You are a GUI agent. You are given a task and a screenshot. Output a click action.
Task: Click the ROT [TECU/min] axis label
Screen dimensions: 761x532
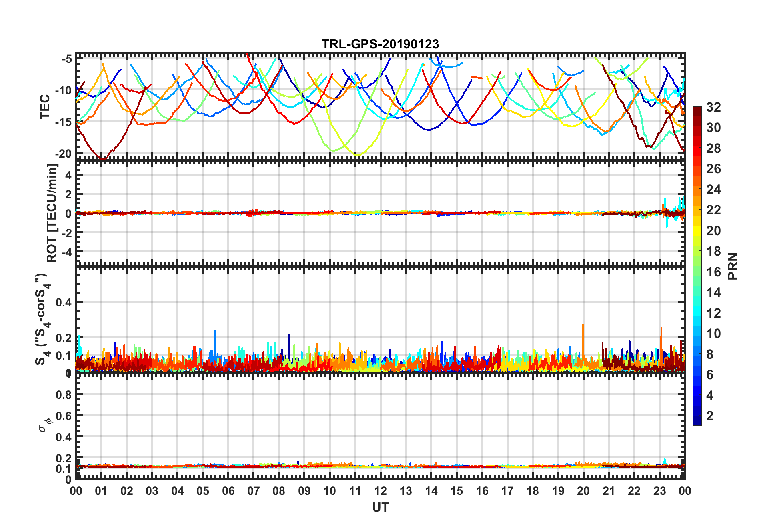click(52, 213)
